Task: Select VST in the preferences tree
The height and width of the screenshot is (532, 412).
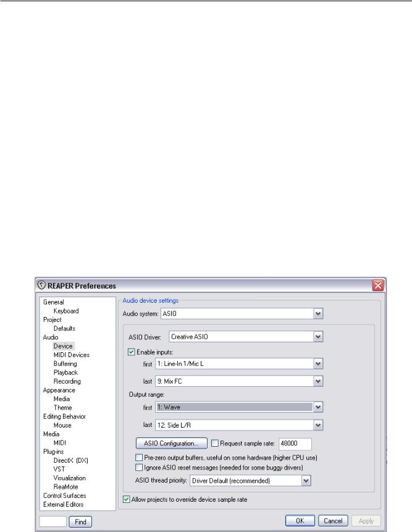Action: [x=59, y=469]
